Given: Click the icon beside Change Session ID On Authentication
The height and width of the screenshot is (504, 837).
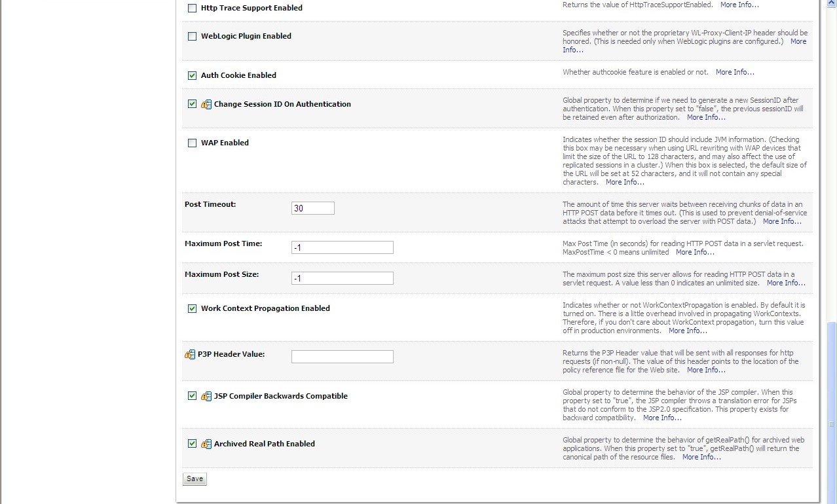Looking at the screenshot, I should pos(206,104).
